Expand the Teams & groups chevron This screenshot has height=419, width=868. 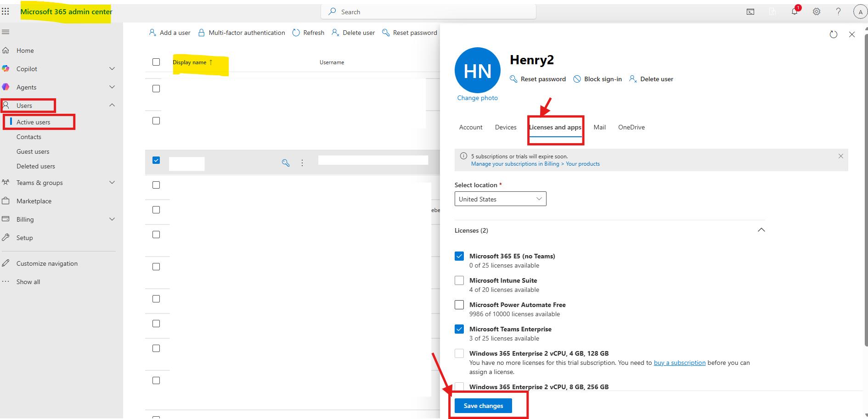pyautogui.click(x=112, y=182)
